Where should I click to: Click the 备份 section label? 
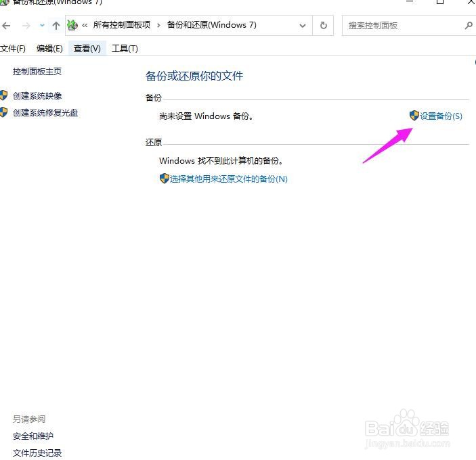coord(153,97)
